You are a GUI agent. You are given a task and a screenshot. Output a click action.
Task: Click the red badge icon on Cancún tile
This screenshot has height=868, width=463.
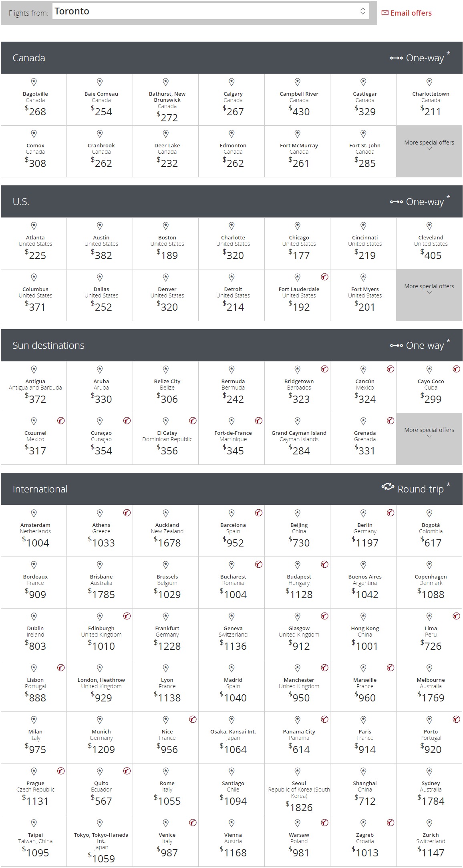point(391,369)
